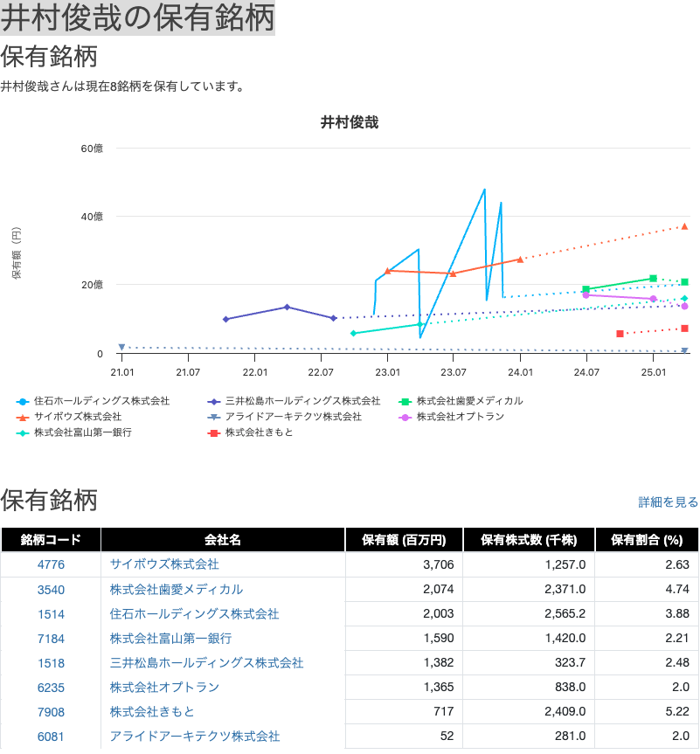700x754 pixels.
Task: Click the 21.01 x-axis label
Action: pyautogui.click(x=122, y=372)
